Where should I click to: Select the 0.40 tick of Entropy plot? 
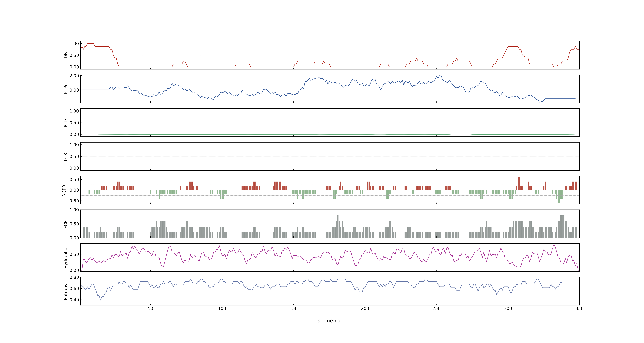(74, 300)
